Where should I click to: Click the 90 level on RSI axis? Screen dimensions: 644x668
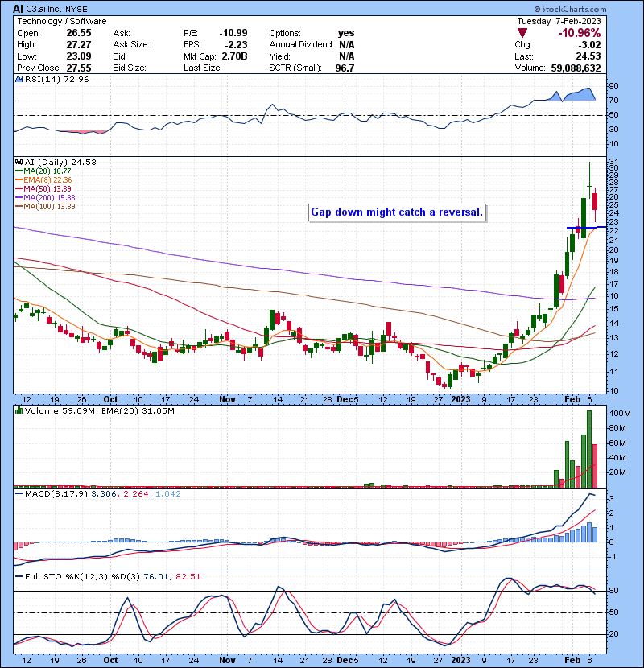[x=613, y=86]
